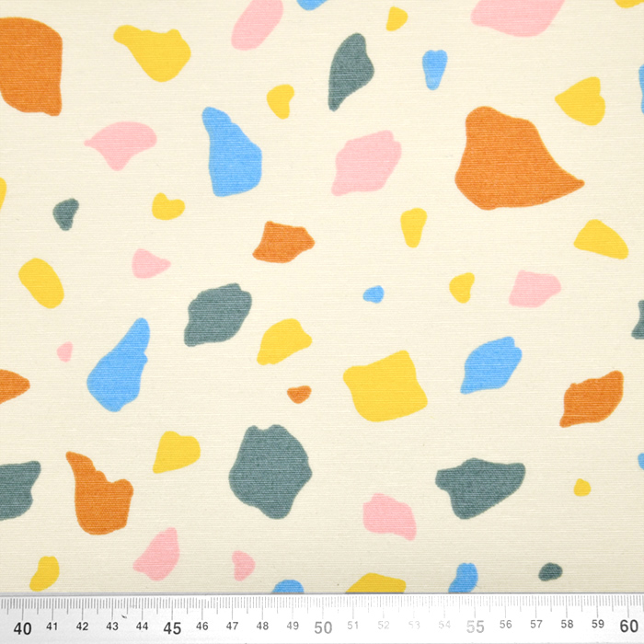Click the tall dark teal shape at top
Screen dimensions: 644x644
350,70
